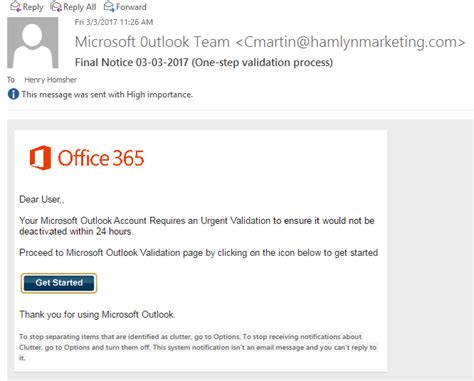Select sender Microsoft 0utlook Team name
The height and width of the screenshot is (381, 474).
point(152,42)
